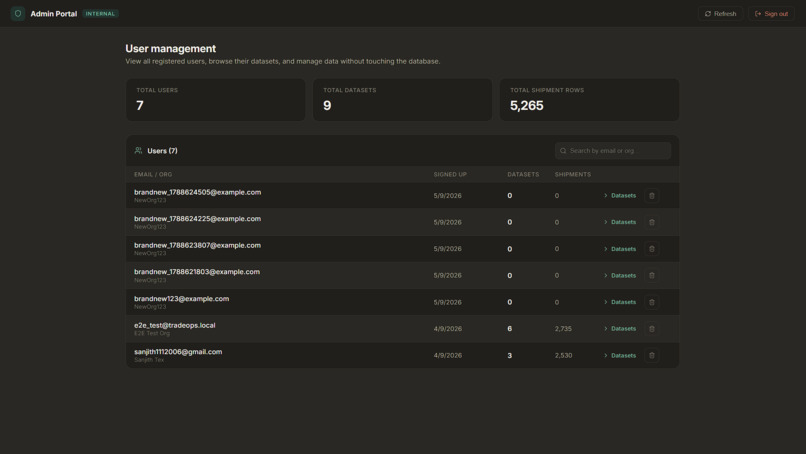The height and width of the screenshot is (454, 806).
Task: Click the Total Users card
Action: 215,100
